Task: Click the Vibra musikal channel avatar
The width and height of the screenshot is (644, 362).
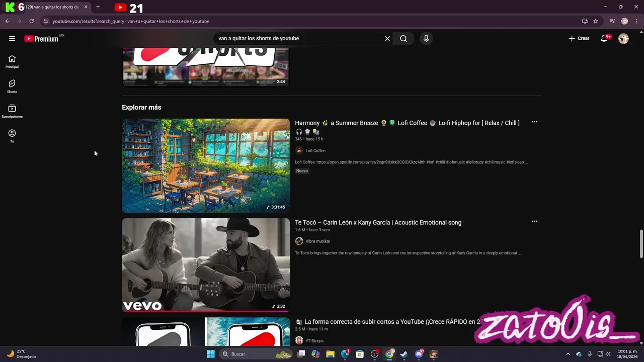Action: (x=299, y=241)
